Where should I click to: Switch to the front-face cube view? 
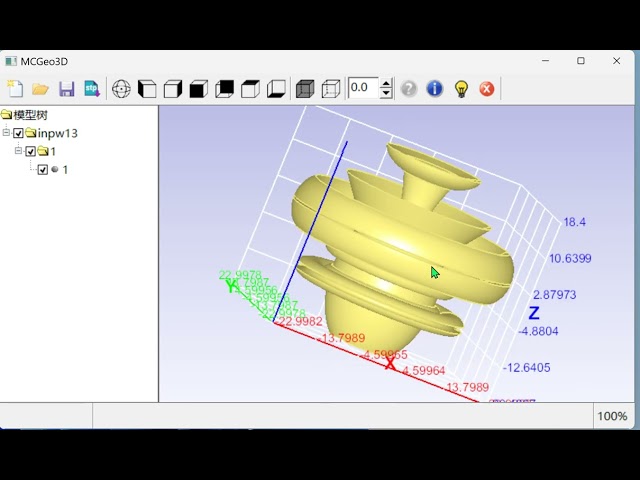tap(199, 89)
